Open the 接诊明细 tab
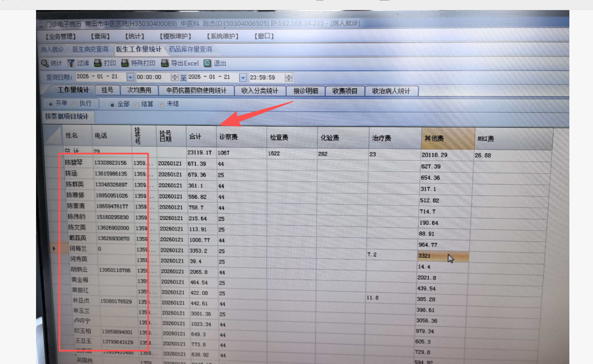The image size is (593, 364). 306,91
